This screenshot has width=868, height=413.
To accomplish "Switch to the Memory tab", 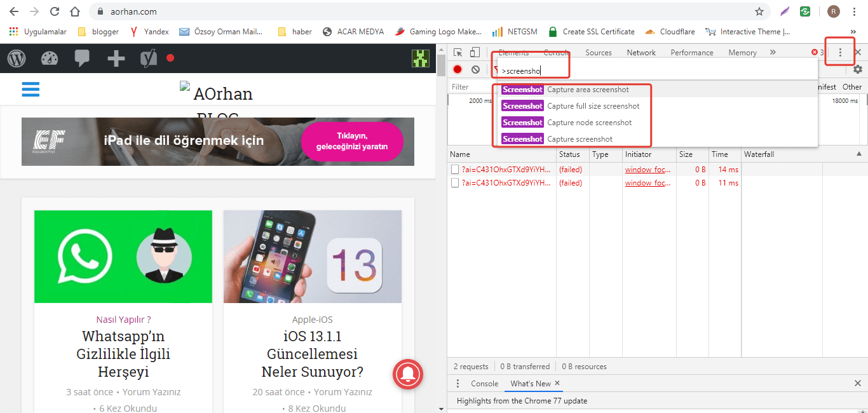I will pos(742,53).
